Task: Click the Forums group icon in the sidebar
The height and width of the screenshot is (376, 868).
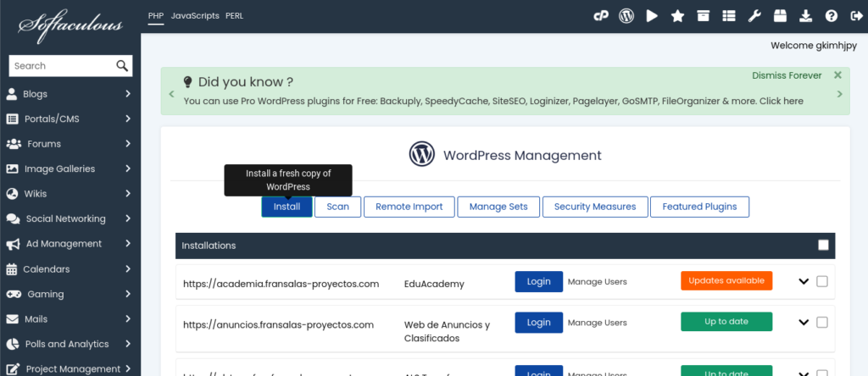Action: click(14, 144)
